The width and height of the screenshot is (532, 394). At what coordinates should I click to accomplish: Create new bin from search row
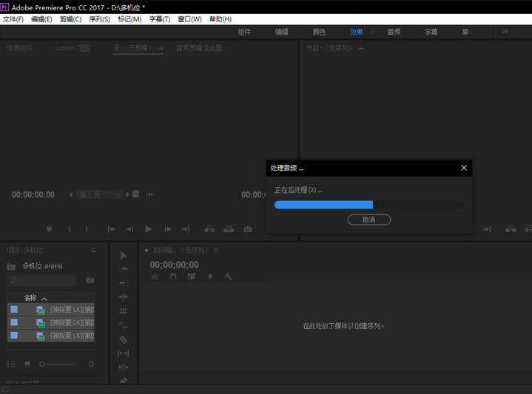[x=90, y=280]
